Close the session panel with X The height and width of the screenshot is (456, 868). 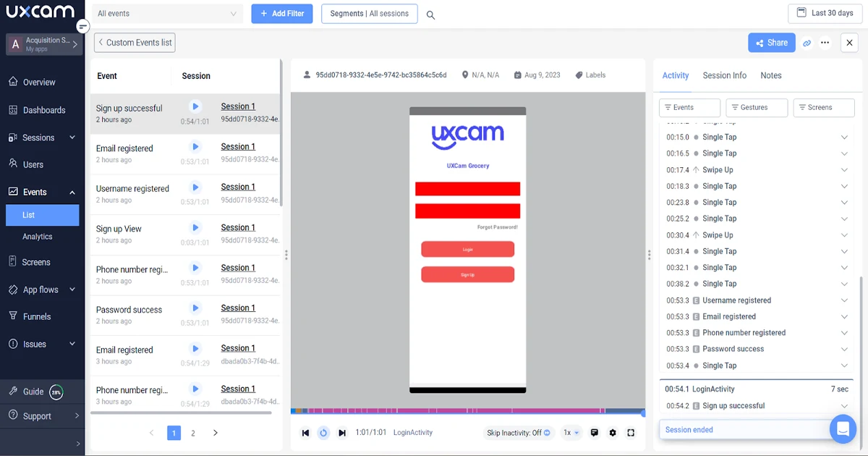point(849,43)
